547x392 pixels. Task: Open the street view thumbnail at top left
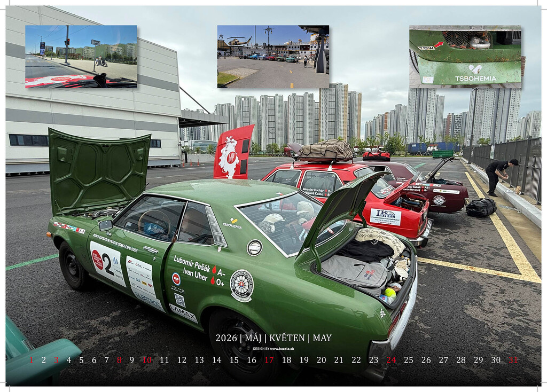[81, 57]
